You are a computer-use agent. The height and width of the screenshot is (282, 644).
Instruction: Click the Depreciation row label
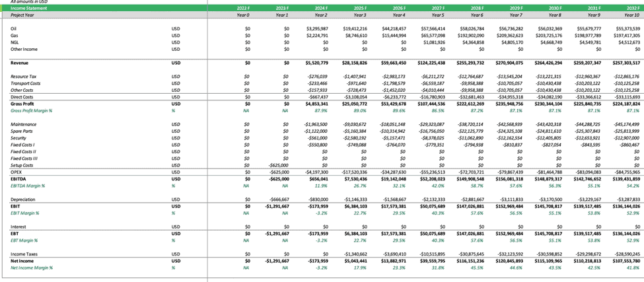pyautogui.click(x=22, y=199)
